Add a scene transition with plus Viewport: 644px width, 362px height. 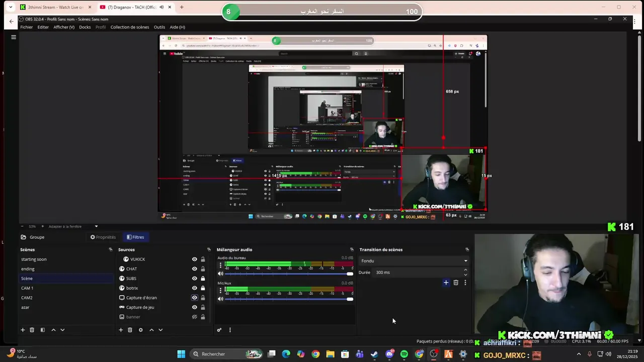coord(446,283)
